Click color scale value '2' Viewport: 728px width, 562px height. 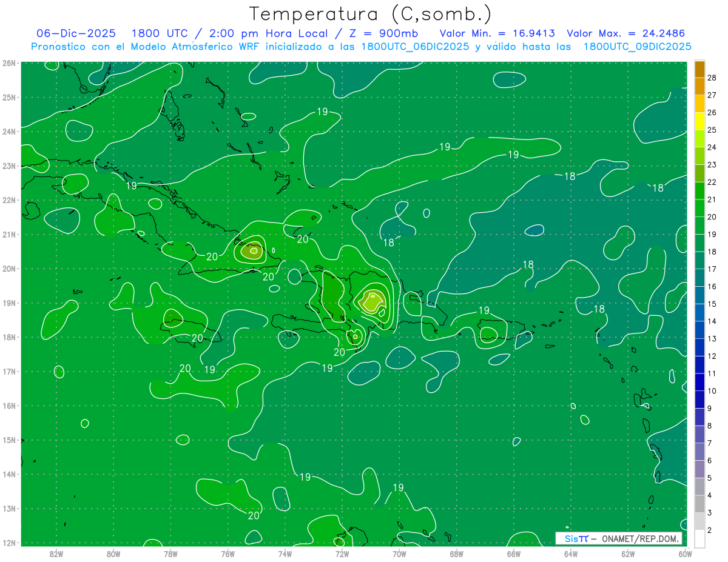click(710, 530)
